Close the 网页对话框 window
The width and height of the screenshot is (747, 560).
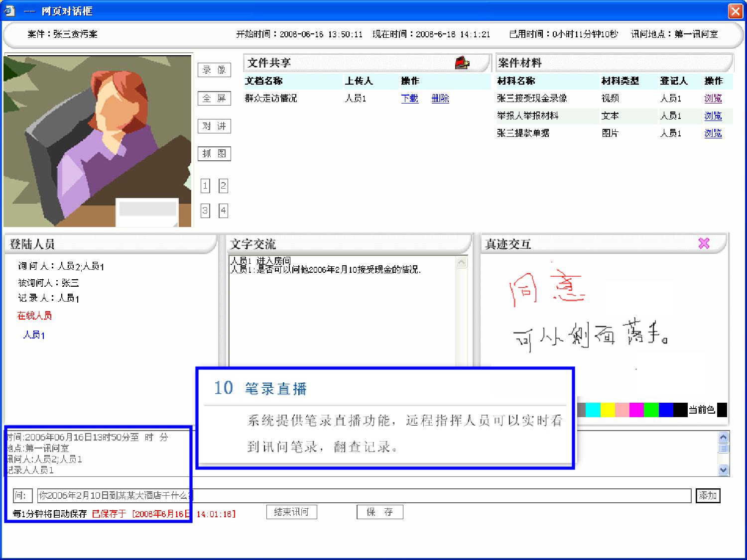click(x=735, y=11)
